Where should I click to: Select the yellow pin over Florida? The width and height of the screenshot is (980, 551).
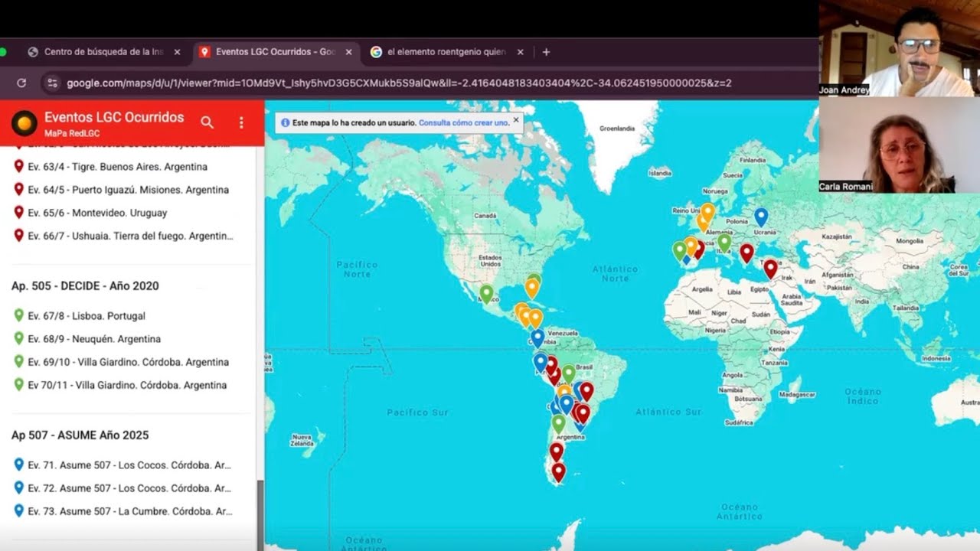point(531,289)
